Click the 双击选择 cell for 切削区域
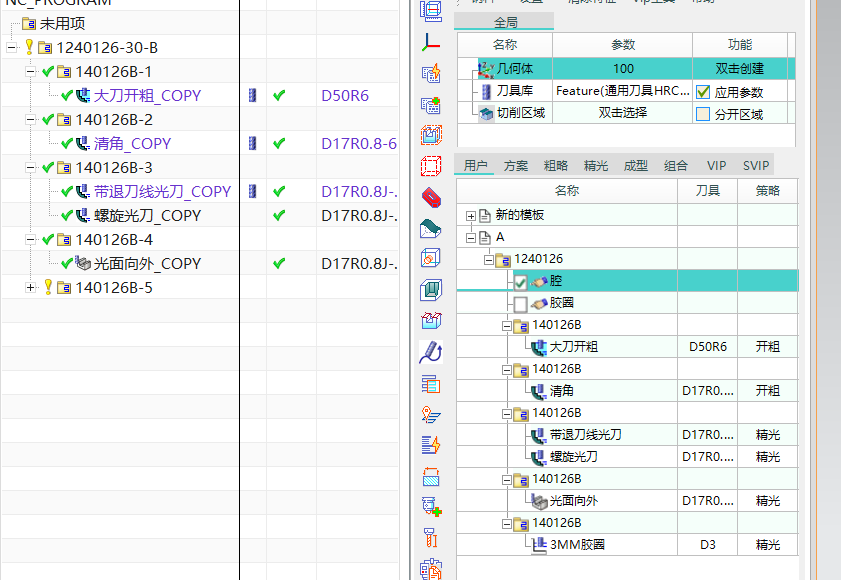 tap(622, 113)
